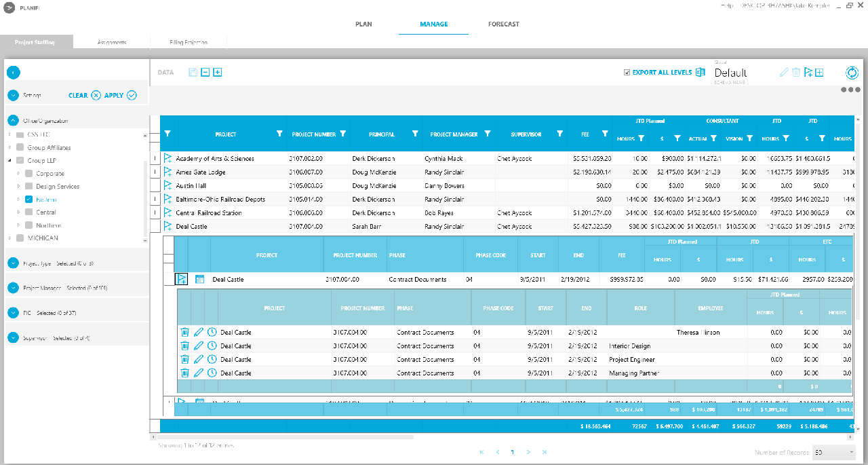Screen dimensions: 868x465
Task: Open the Project Staffing sub-tab
Action: point(35,42)
